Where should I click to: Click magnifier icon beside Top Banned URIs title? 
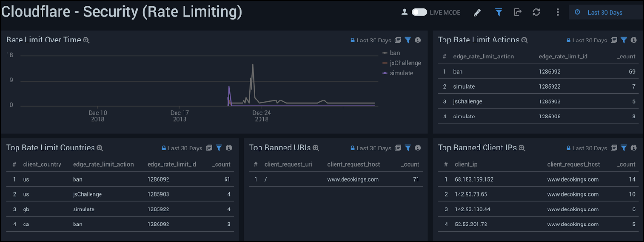click(316, 148)
